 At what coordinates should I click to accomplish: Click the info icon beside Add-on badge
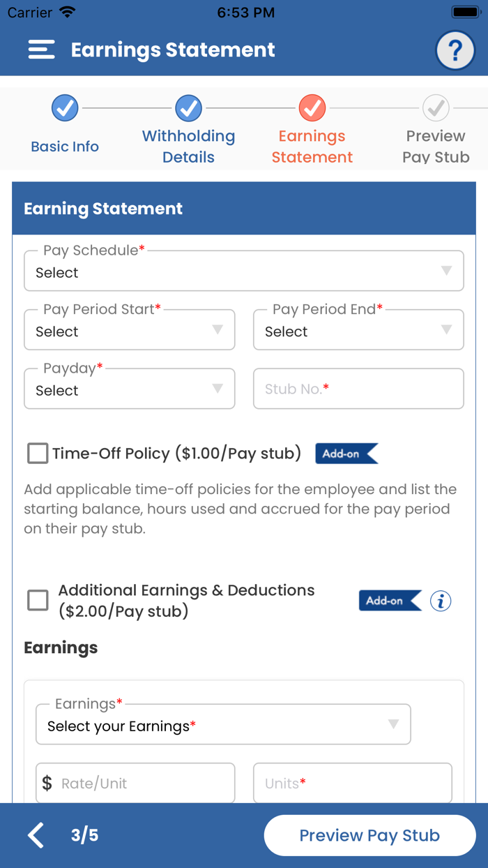[440, 601]
